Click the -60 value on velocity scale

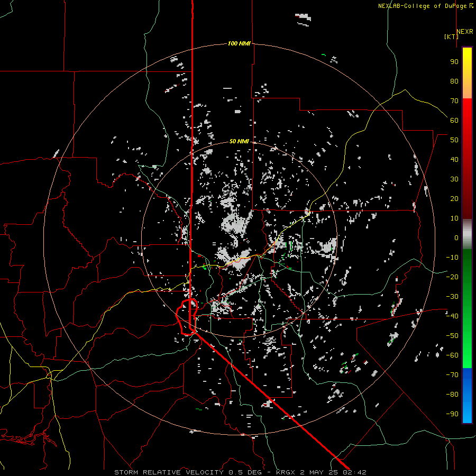452,355
